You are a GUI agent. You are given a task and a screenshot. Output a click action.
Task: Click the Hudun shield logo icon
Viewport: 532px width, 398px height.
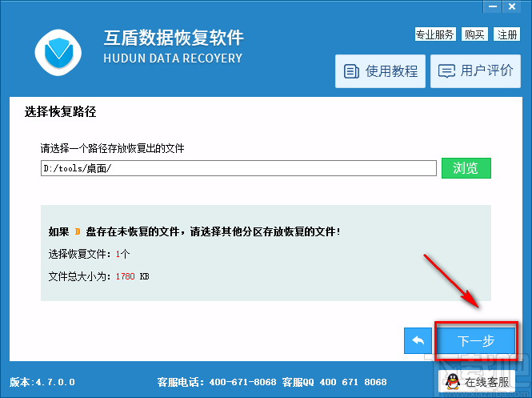[58, 52]
